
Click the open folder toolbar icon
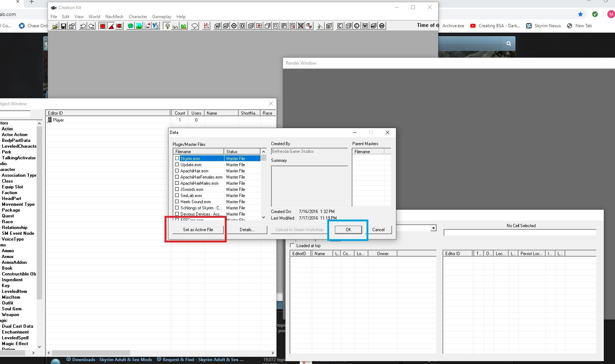point(55,26)
